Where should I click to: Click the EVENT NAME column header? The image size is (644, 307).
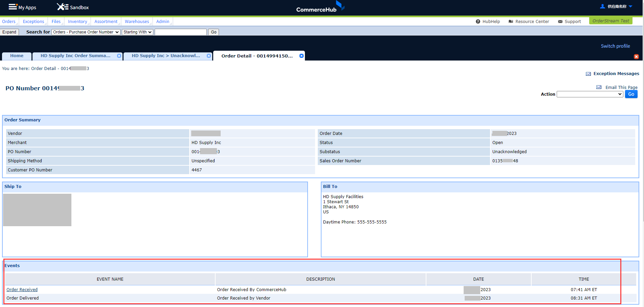[x=110, y=279]
